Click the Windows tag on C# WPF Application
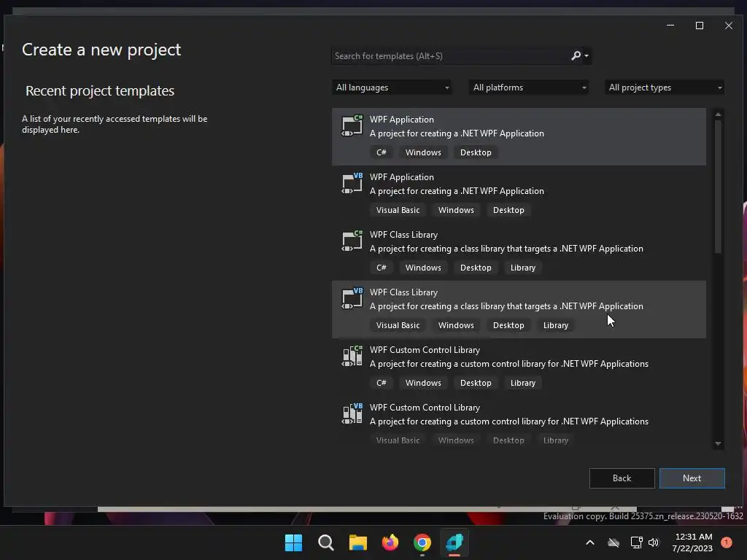This screenshot has height=560, width=747. coord(423,152)
